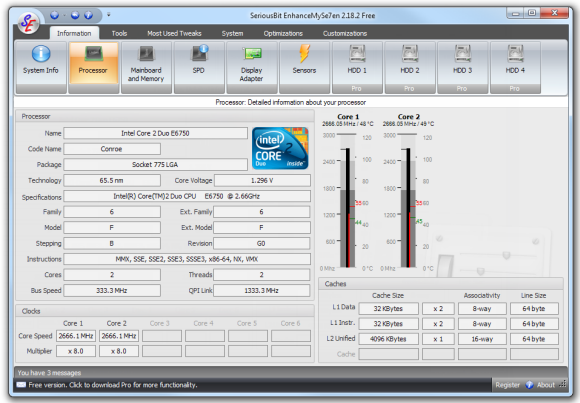Screen dimensions: 580x403
Task: Click the QPI Link value 1333.3 MHz
Action: pos(262,291)
